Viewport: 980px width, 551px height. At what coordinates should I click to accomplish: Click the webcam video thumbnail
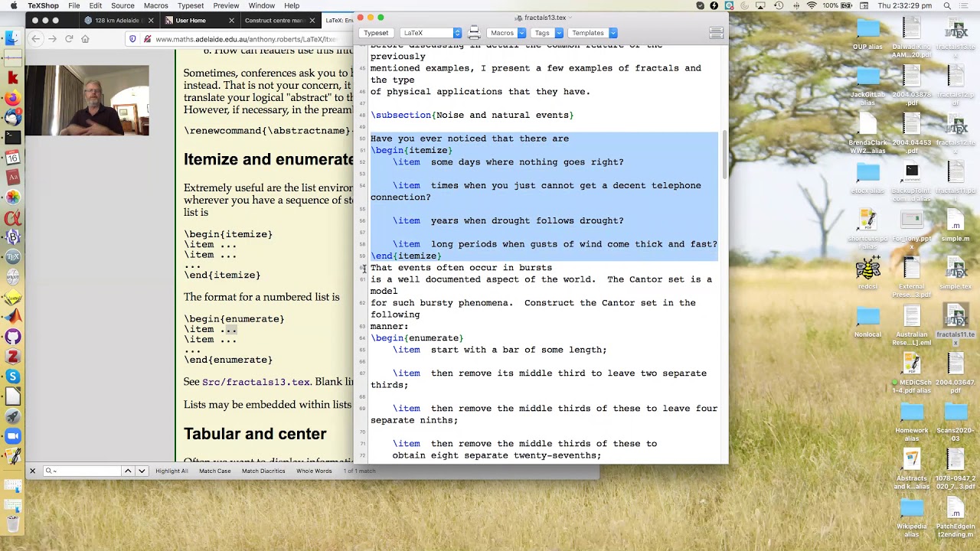[87, 100]
